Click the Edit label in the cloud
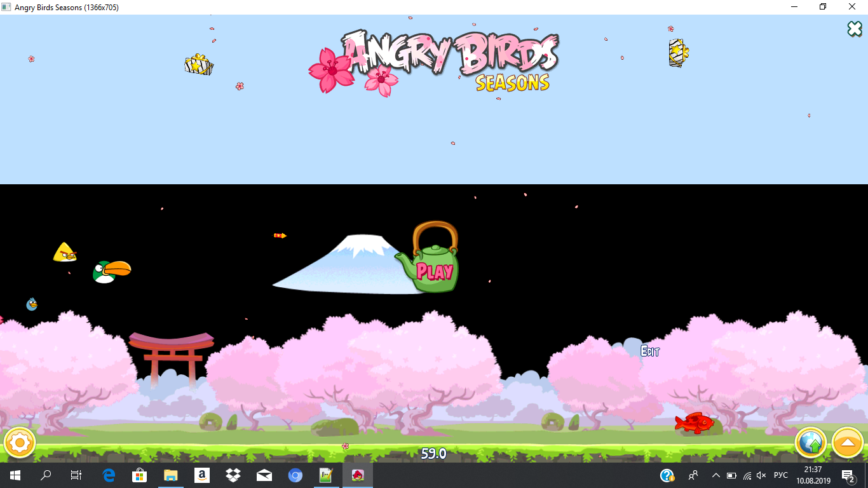This screenshot has width=868, height=488. pos(650,351)
